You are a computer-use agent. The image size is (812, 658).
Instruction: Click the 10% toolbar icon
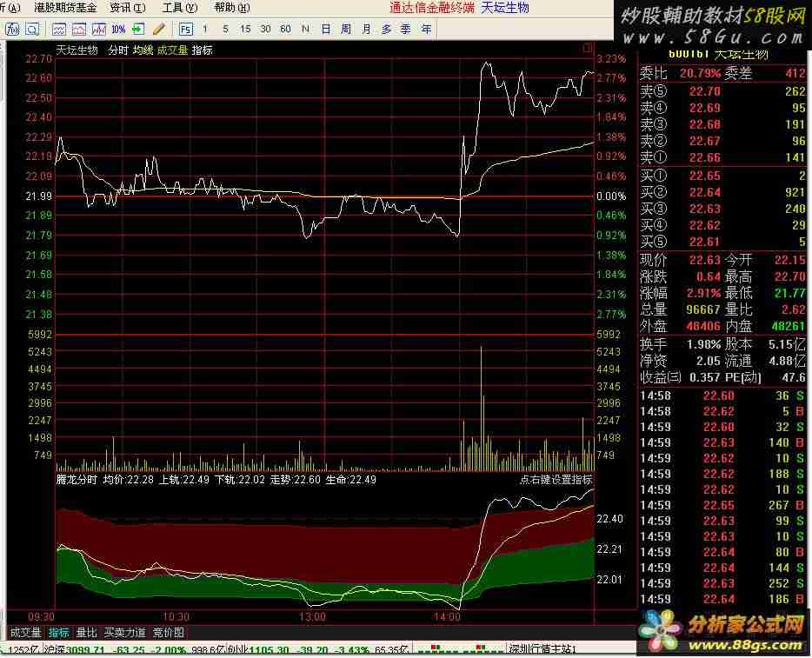click(x=118, y=29)
